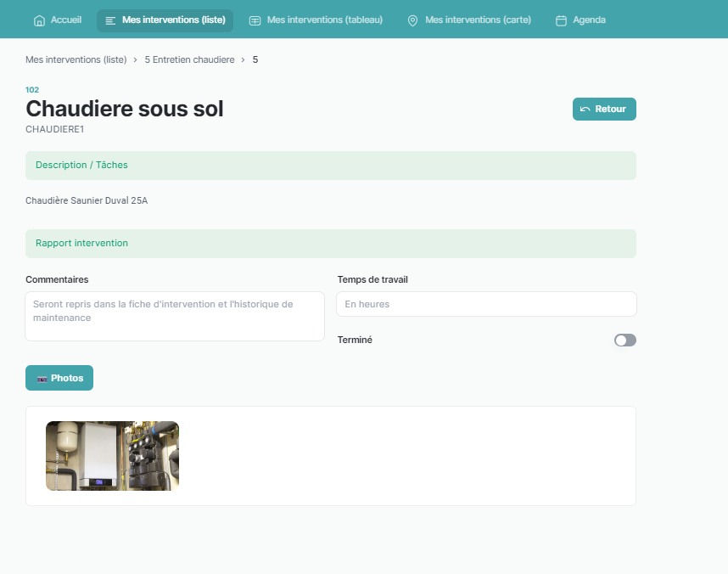This screenshot has height=574, width=728.
Task: Toggle the Terminé switch on
Action: (x=624, y=340)
